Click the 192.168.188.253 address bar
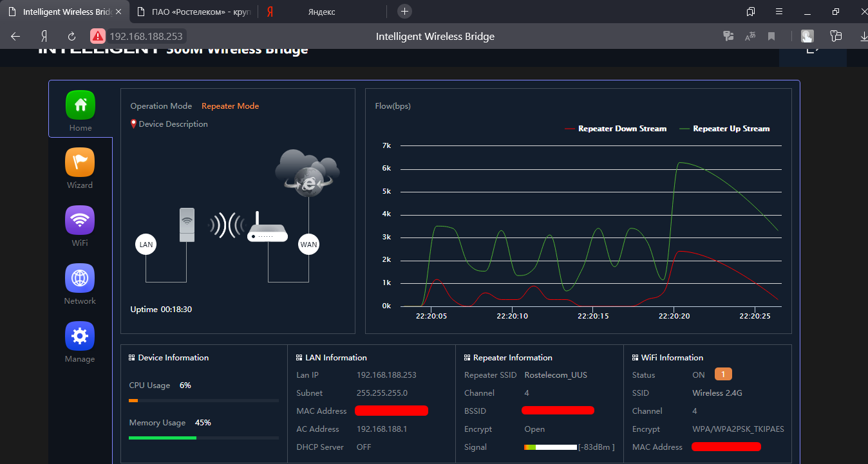This screenshot has height=464, width=868. 146,37
